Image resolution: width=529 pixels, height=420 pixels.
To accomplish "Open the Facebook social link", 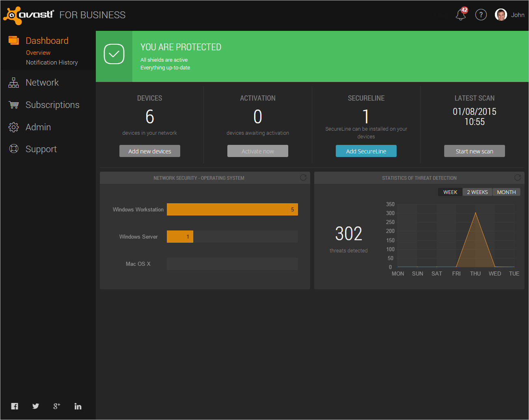I will [15, 406].
